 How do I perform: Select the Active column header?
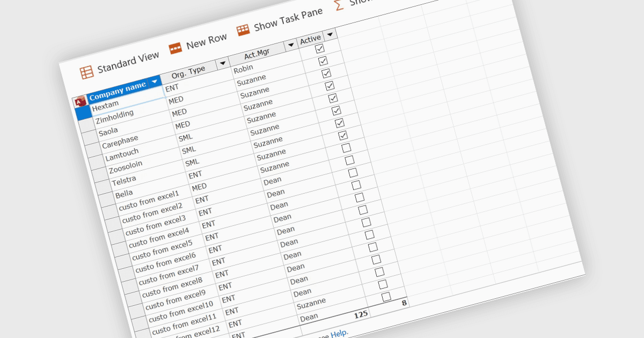click(x=317, y=38)
